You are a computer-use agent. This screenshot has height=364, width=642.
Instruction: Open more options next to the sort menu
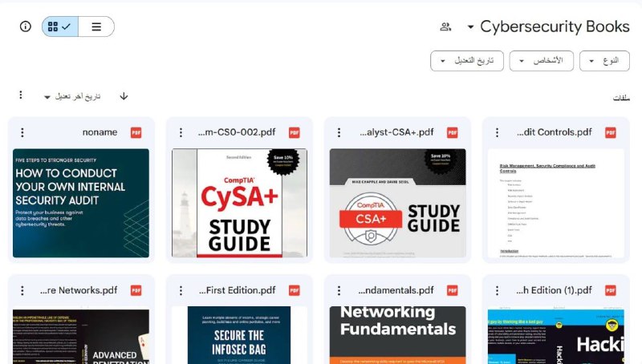click(21, 95)
